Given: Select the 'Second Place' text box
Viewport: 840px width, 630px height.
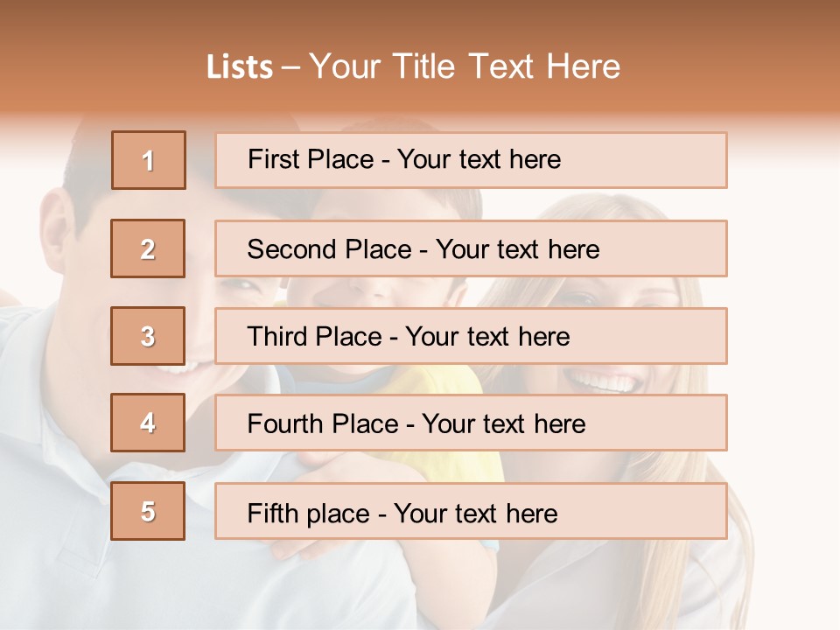Looking at the screenshot, I should [x=471, y=248].
